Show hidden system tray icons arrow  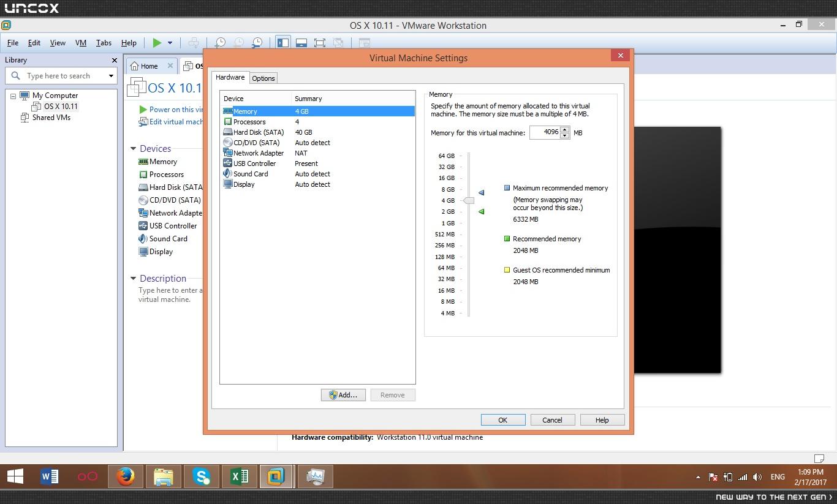coord(698,477)
